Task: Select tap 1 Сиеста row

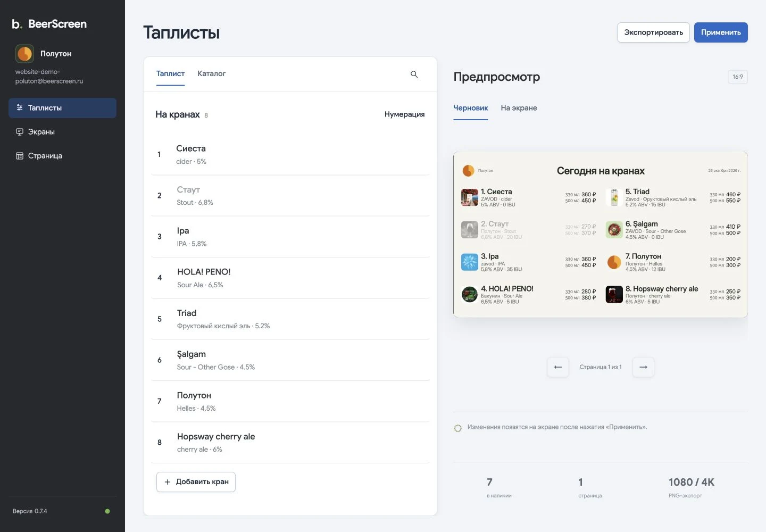Action: 290,154
